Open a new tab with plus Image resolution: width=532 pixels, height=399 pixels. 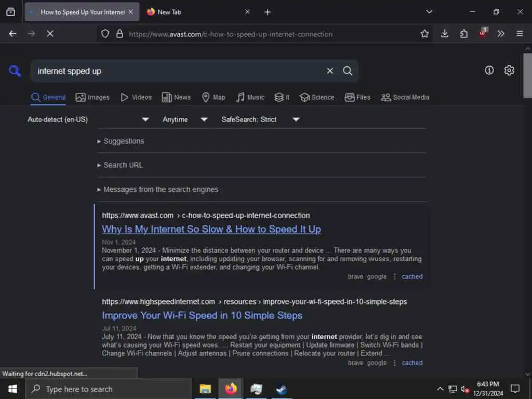point(268,12)
